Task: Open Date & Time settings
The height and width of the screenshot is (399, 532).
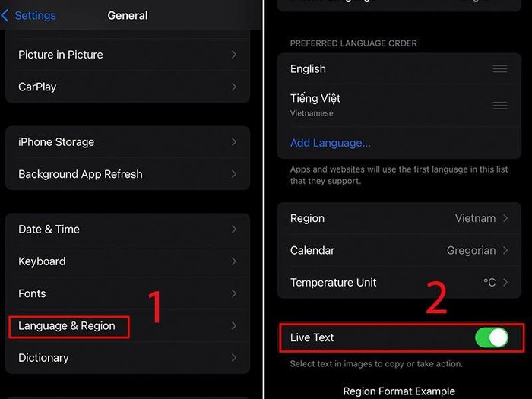Action: [x=128, y=230]
